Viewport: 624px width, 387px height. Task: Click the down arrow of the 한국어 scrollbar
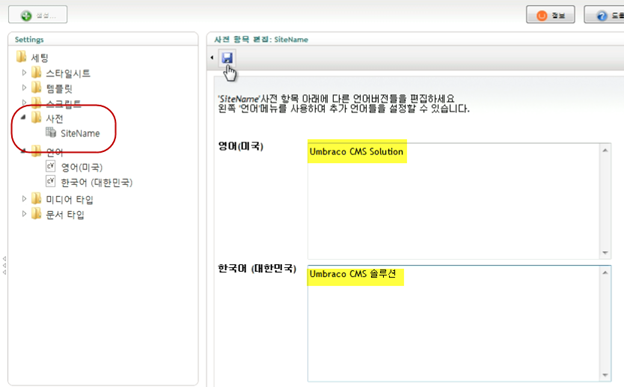pos(605,375)
